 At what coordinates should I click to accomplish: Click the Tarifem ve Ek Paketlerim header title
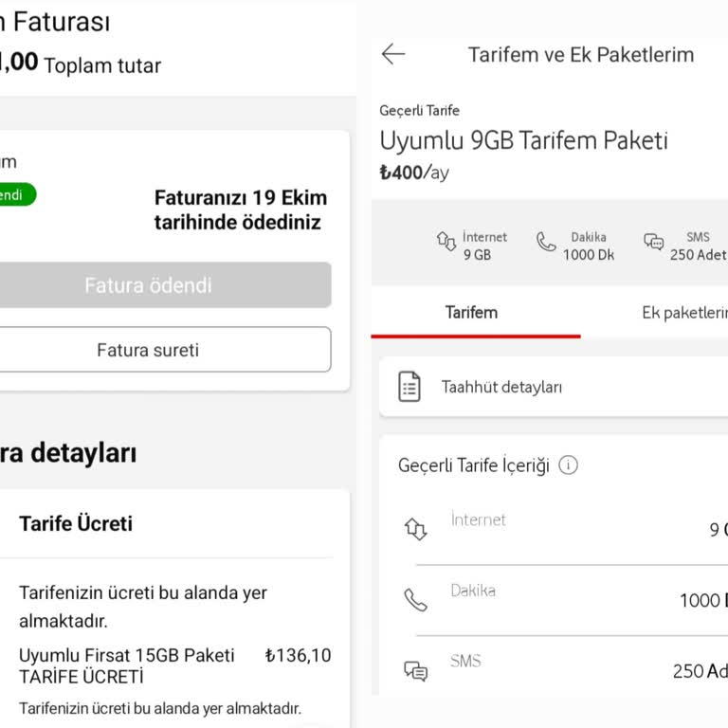tap(581, 54)
